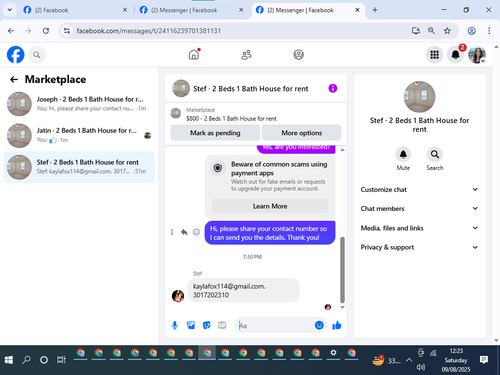This screenshot has width=500, height=375.
Task: Click chat scroll down arrow
Action: point(342,307)
